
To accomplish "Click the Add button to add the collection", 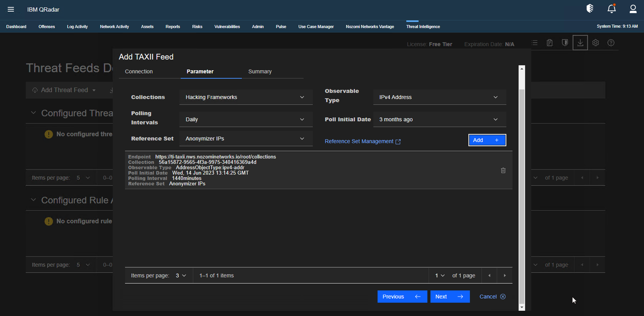I will 487,140.
